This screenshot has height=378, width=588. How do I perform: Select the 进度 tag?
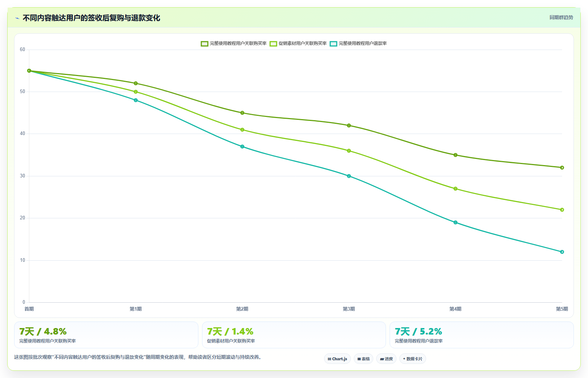pos(386,359)
